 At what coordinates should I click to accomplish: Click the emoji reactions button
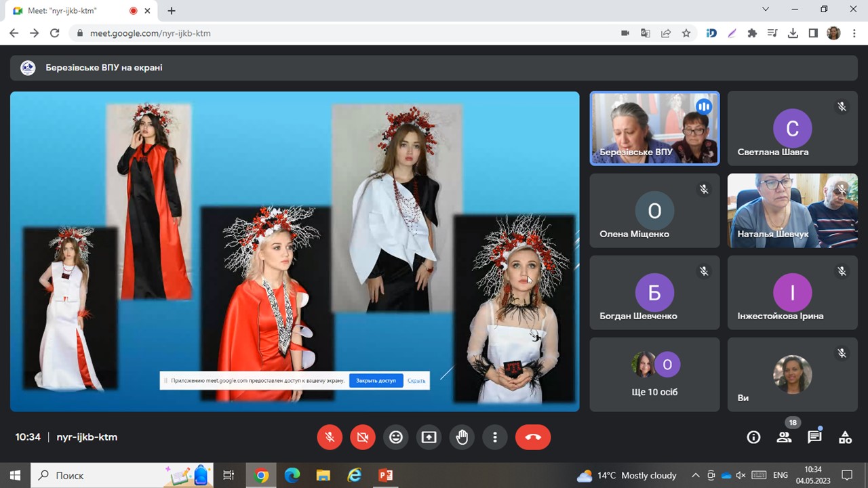[x=395, y=437]
